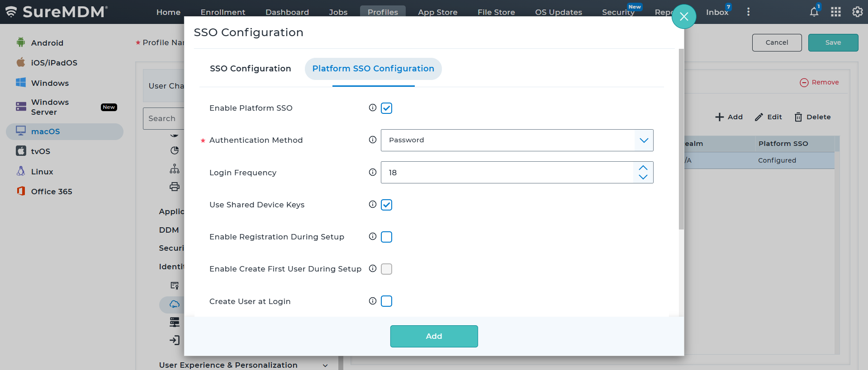Select the Windows platform

50,83
